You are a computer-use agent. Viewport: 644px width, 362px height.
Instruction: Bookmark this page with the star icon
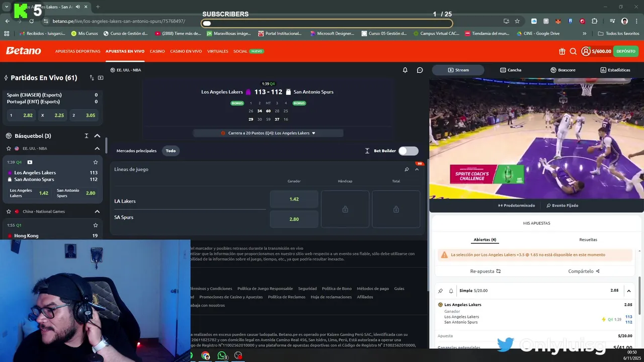coord(517,21)
